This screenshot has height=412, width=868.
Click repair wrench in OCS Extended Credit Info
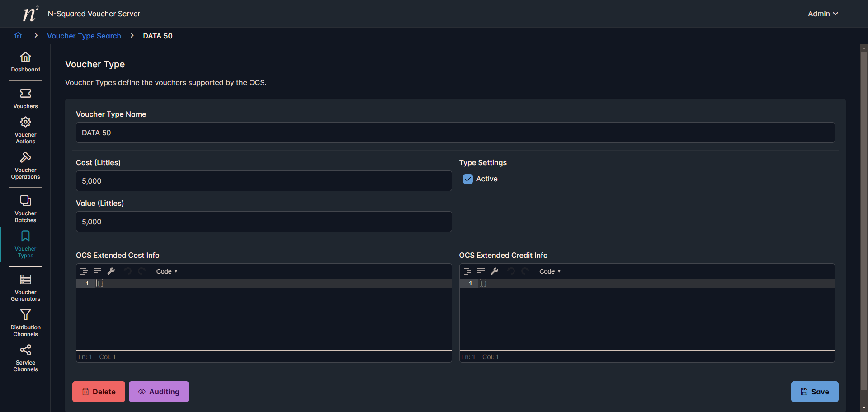tap(495, 271)
